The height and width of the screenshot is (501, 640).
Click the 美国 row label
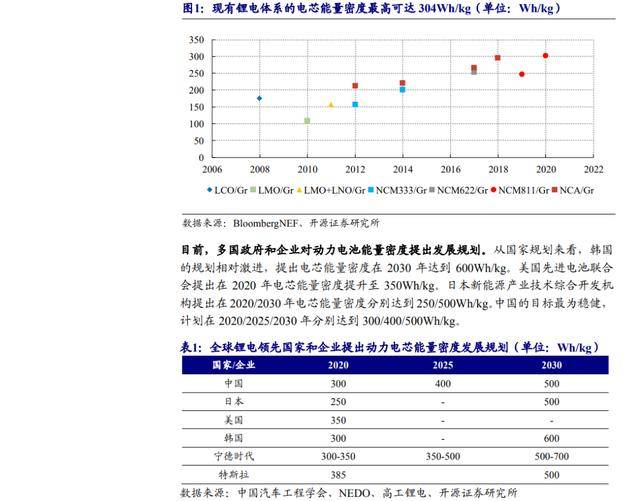[x=233, y=420]
